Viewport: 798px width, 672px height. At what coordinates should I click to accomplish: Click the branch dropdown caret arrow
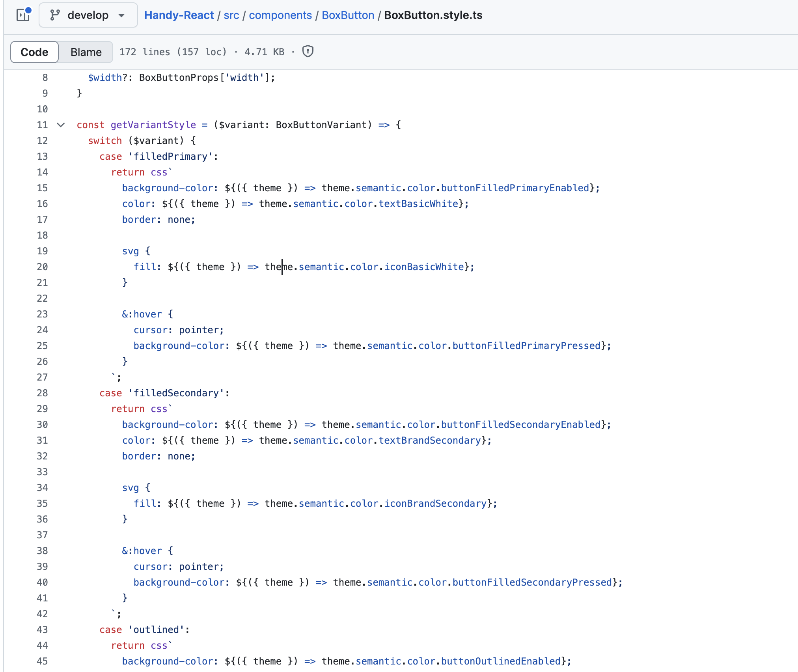pos(121,15)
